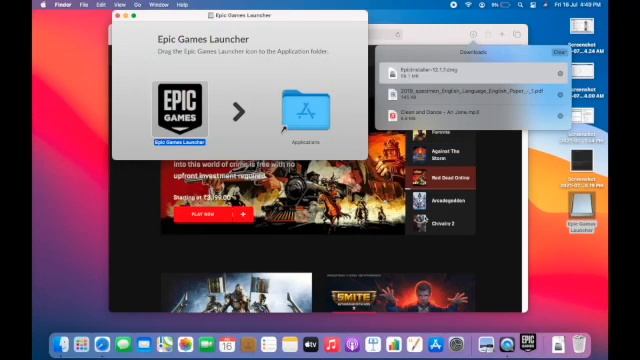This screenshot has height=360, width=640.
Task: Open System Preferences from the dock
Action: tap(456, 344)
